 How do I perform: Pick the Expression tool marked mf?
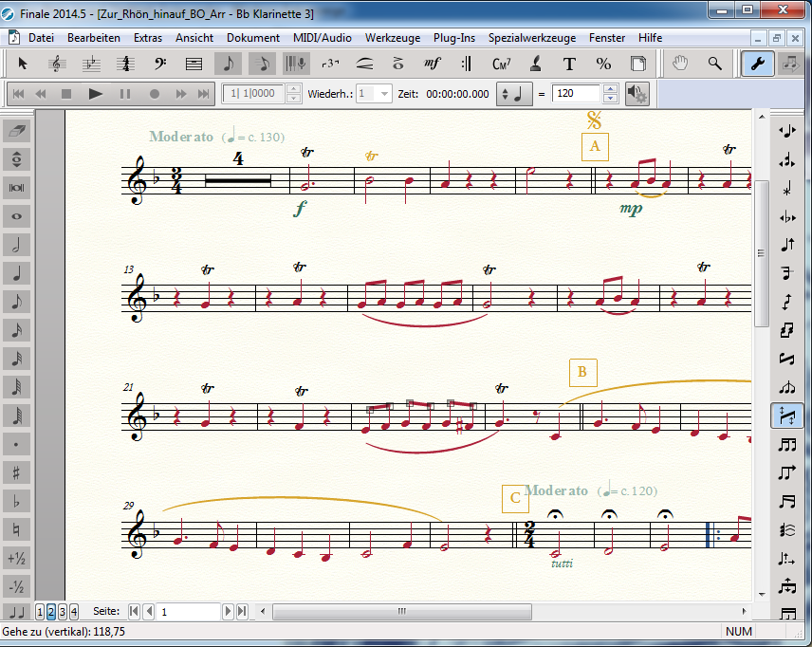point(433,64)
